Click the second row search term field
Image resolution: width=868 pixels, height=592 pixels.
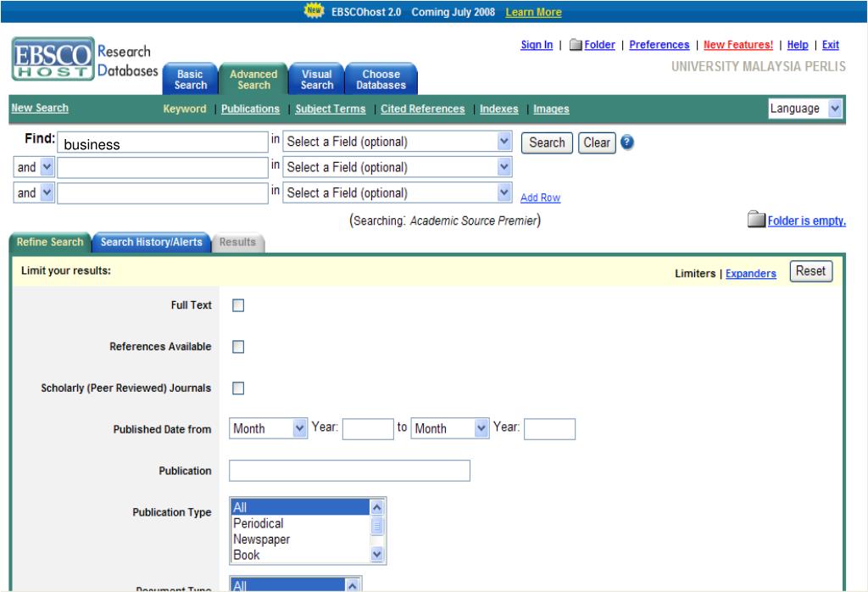(x=163, y=167)
